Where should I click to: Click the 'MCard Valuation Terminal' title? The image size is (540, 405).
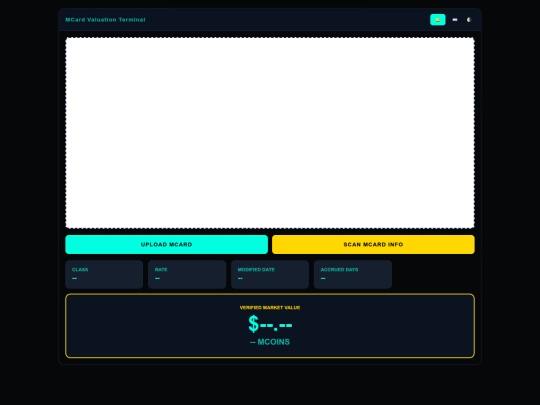[105, 20]
